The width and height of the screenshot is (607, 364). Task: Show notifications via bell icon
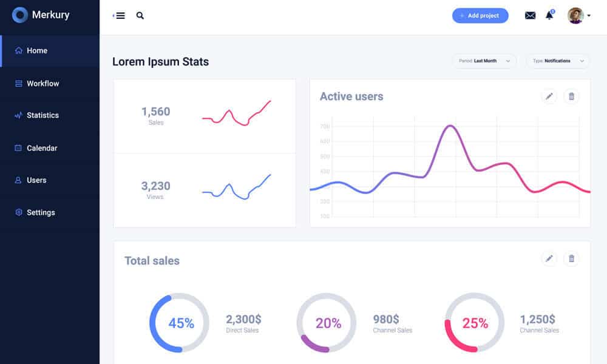pyautogui.click(x=549, y=16)
